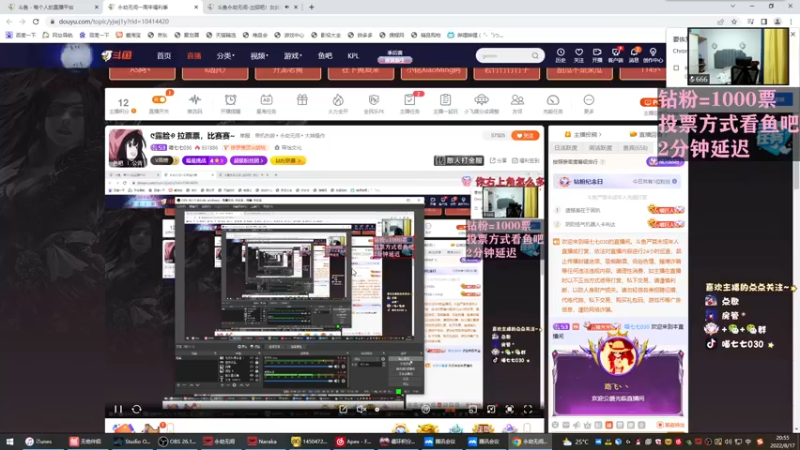Click the orange 关注 follow button
The width and height of the screenshot is (800, 450).
click(525, 136)
